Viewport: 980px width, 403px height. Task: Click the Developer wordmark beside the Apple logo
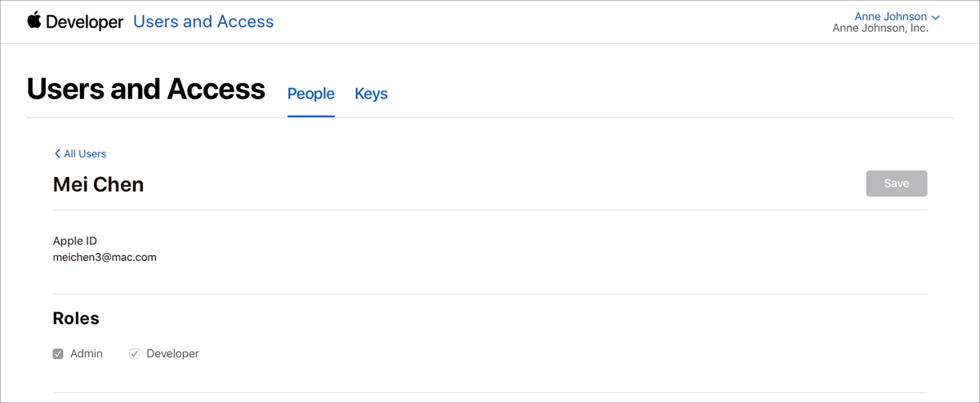pos(85,22)
